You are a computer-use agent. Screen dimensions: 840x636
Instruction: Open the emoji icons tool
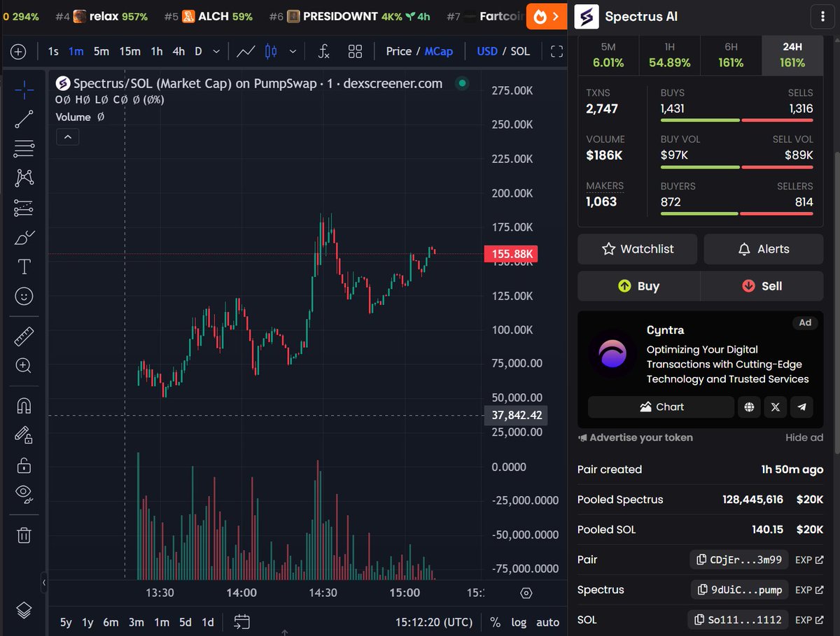24,296
